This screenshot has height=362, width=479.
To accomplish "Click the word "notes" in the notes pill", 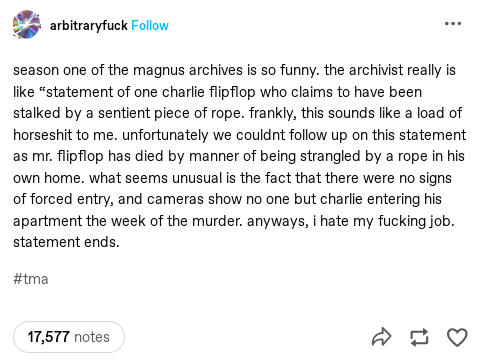I will [92, 337].
